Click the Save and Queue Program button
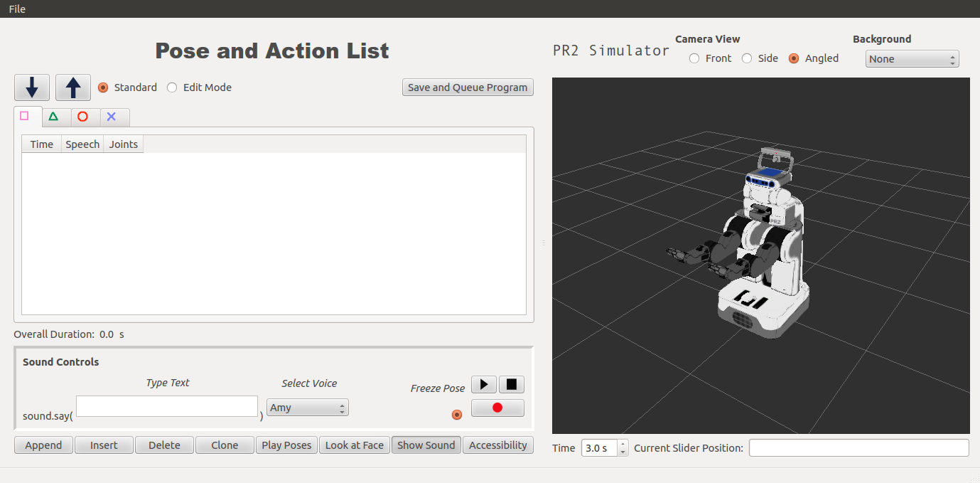980x483 pixels. pyautogui.click(x=468, y=87)
